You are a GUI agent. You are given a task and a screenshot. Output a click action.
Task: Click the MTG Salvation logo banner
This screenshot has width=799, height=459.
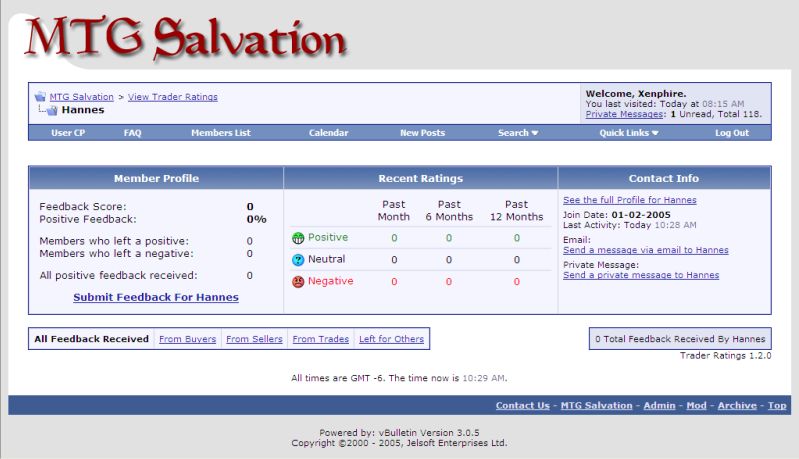click(x=186, y=38)
